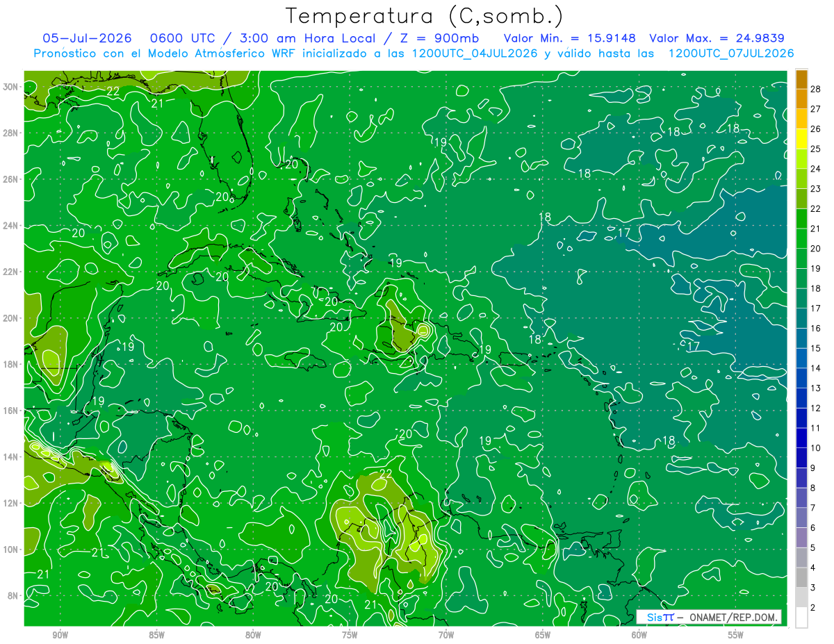
Task: Click the '80W' longitude axis label
Action: [x=254, y=636]
